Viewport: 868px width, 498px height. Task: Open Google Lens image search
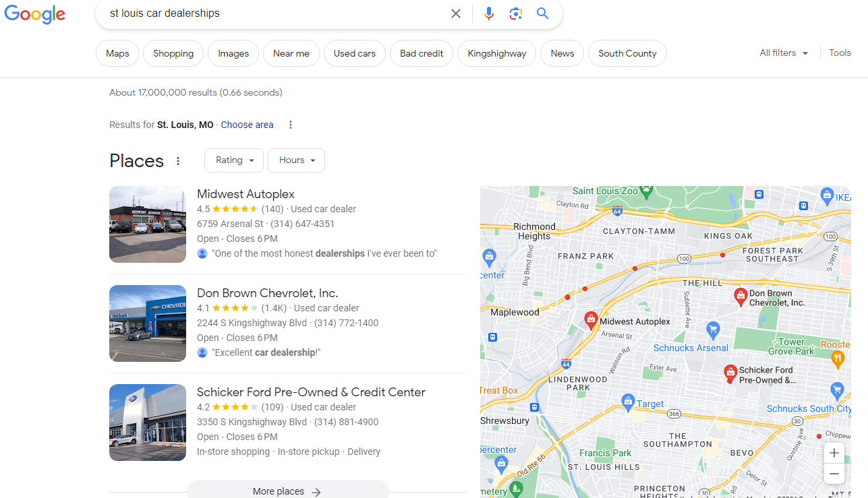click(x=515, y=13)
